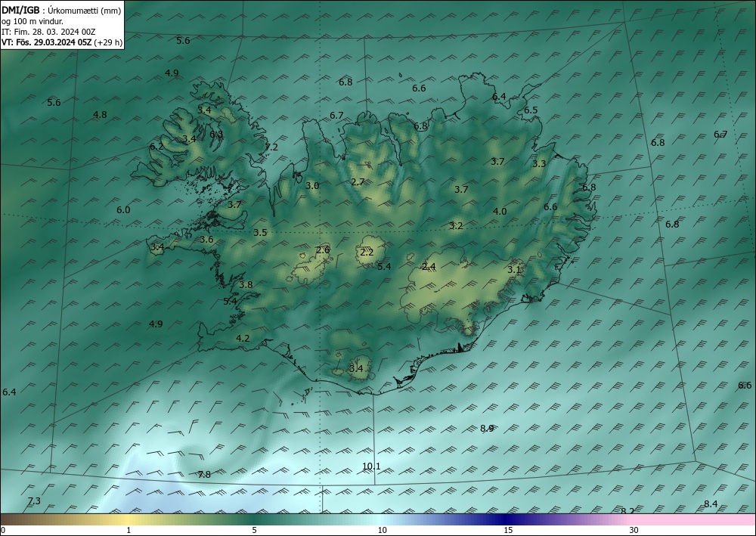Click the 2.4 value on the Vatnajökull glacier

(x=429, y=267)
